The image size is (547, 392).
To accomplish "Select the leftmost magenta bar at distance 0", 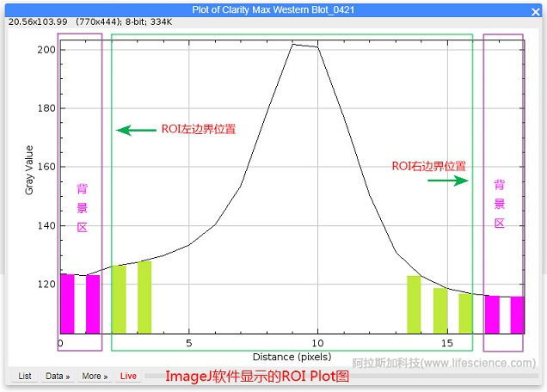I will (x=67, y=303).
